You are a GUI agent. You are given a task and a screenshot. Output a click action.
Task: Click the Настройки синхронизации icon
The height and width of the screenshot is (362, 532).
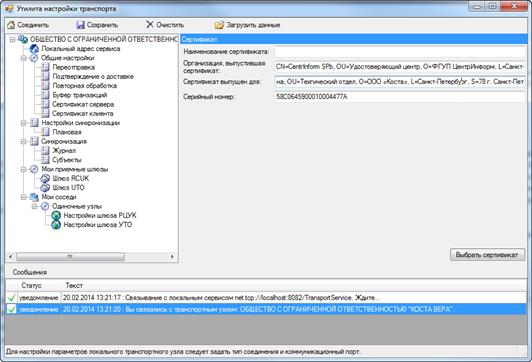(34, 123)
